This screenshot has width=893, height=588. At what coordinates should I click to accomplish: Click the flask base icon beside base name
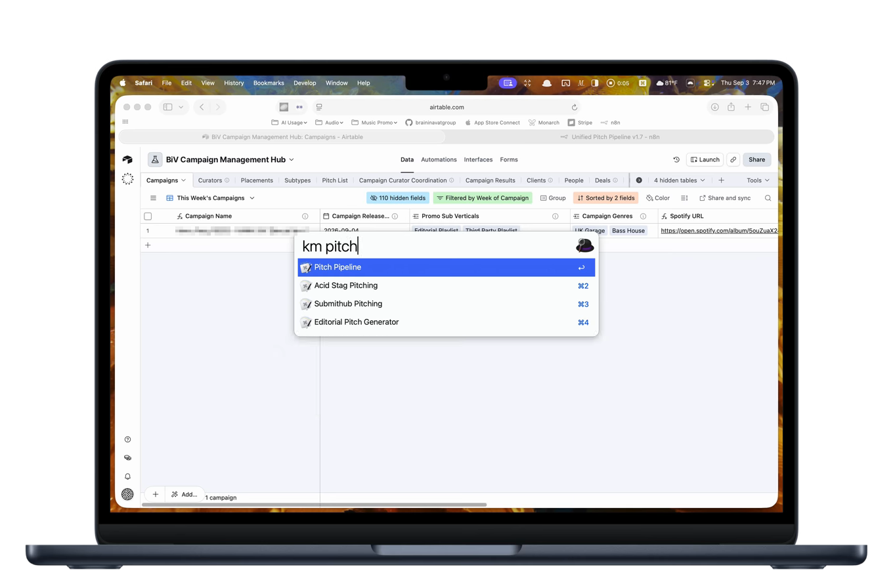point(155,159)
